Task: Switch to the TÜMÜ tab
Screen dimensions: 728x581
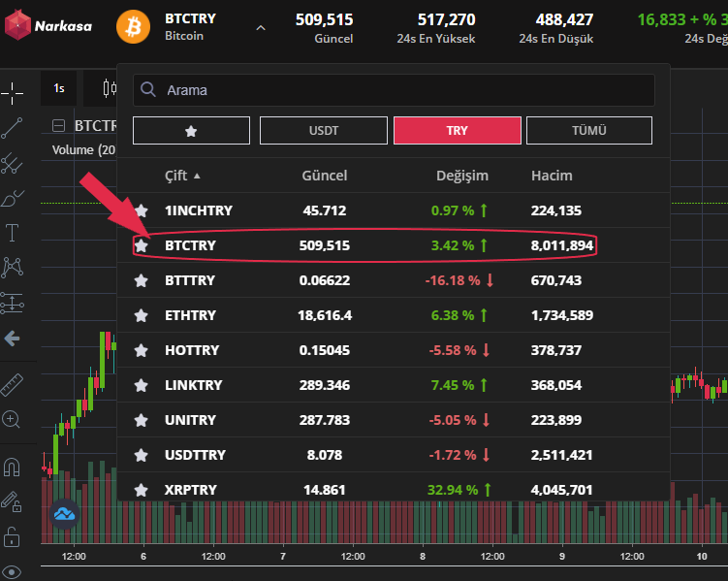Action: point(589,131)
